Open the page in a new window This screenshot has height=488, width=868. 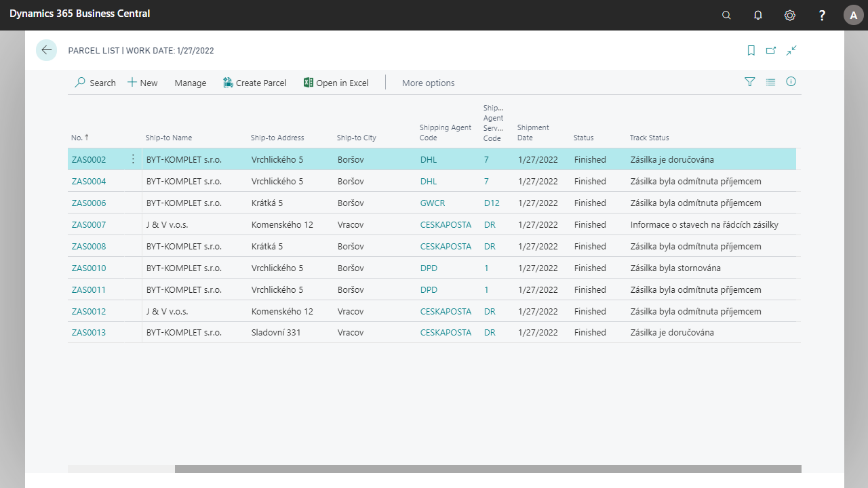pyautogui.click(x=771, y=50)
